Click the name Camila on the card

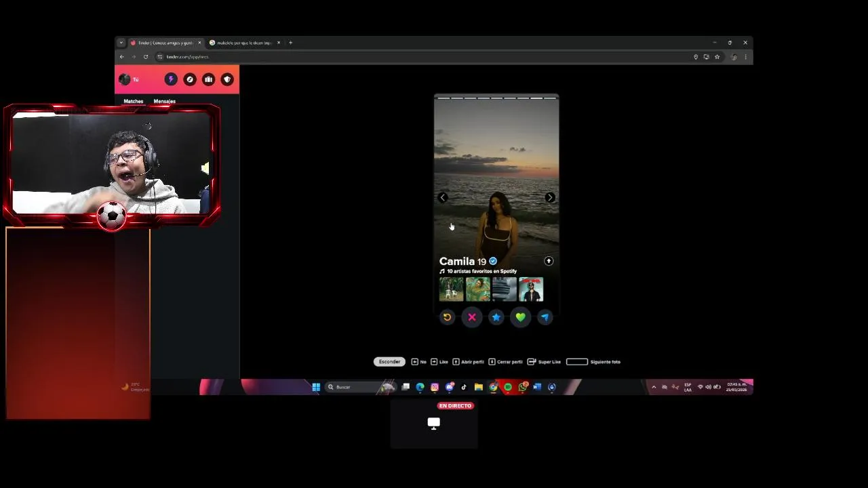(457, 261)
